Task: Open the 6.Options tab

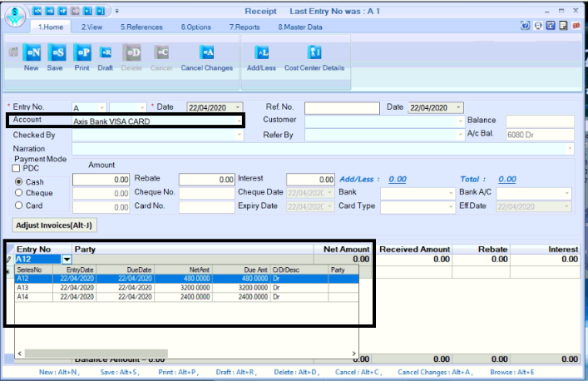Action: click(195, 27)
